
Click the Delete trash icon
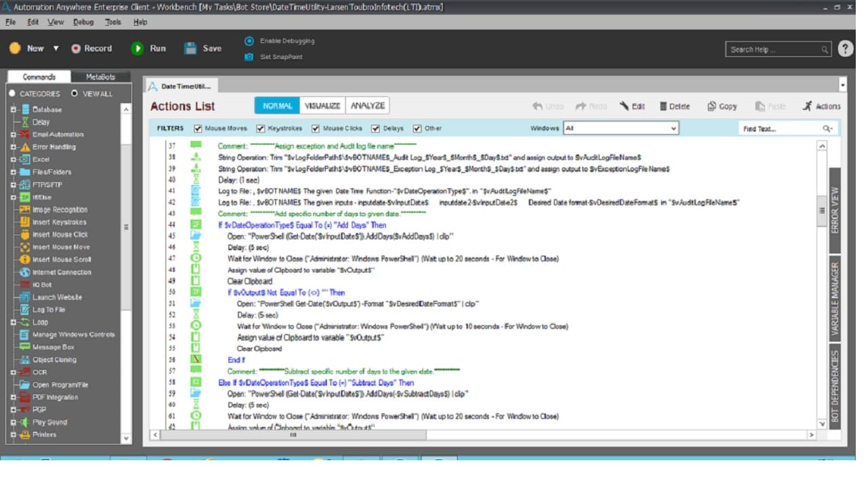[x=663, y=106]
